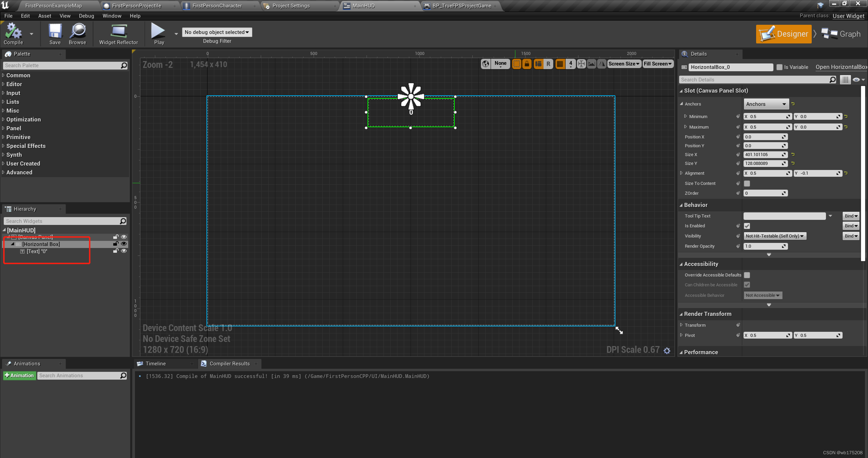Open the Visibility dropdown menu
868x458 pixels.
[x=774, y=235]
